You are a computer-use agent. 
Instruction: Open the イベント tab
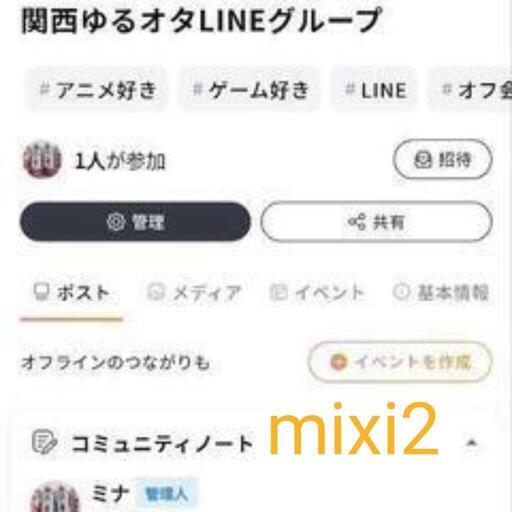pyautogui.click(x=317, y=293)
